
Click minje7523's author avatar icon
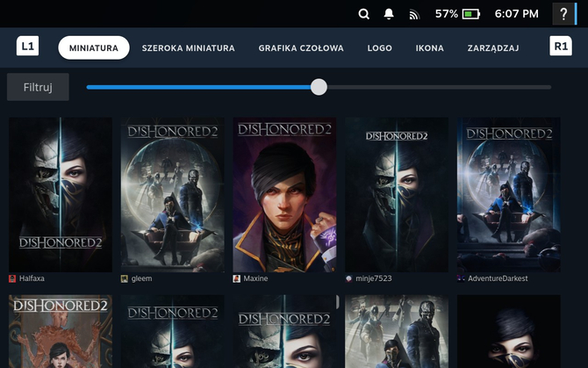click(348, 278)
